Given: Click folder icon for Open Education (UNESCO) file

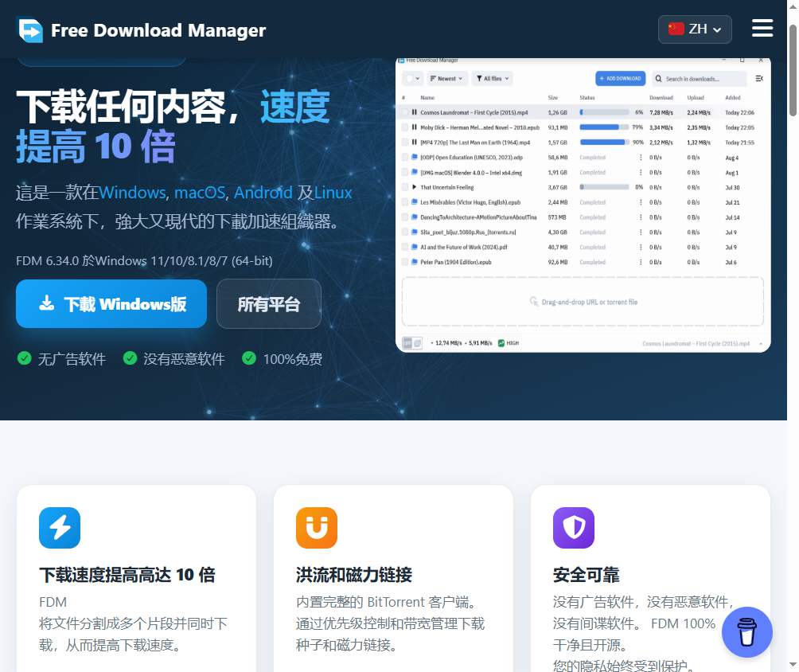Looking at the screenshot, I should coord(415,157).
